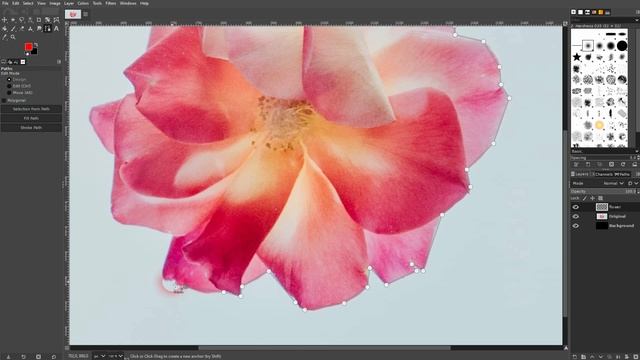The height and width of the screenshot is (360, 640).
Task: Select the Bucket Fill tool
Action: 4,29
